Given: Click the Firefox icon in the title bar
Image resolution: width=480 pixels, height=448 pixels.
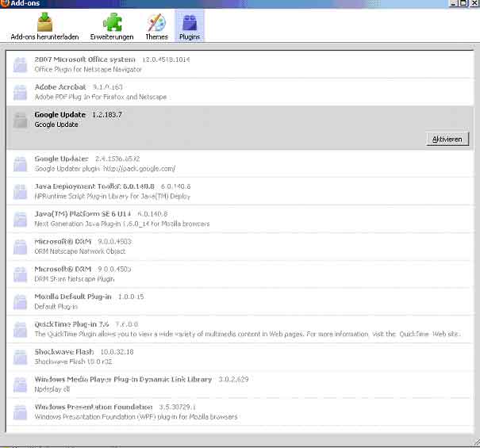Looking at the screenshot, I should tap(5, 3).
